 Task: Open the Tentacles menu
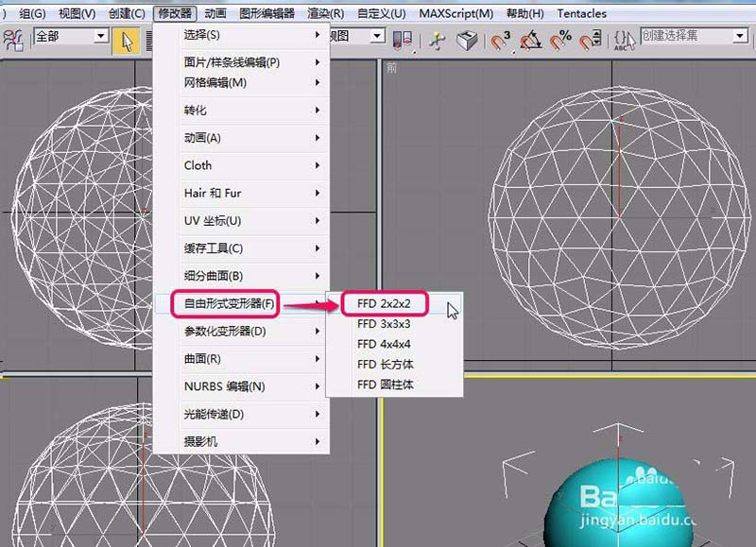[581, 13]
